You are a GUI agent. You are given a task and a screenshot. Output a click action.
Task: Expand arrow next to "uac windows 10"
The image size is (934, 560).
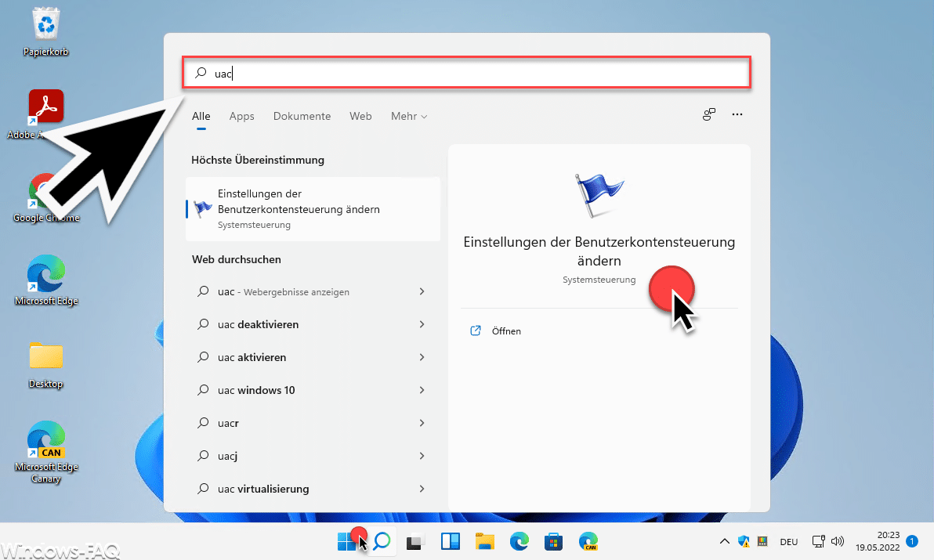422,390
